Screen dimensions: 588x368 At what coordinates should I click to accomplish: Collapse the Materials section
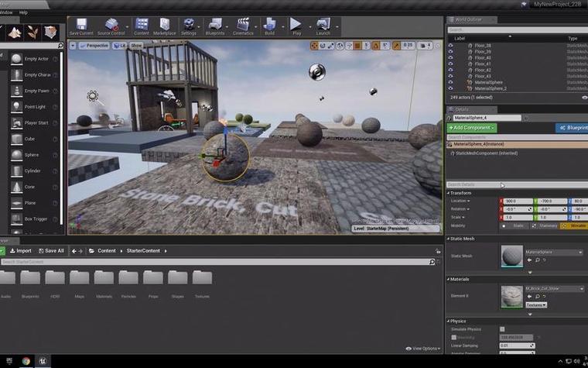click(x=449, y=280)
